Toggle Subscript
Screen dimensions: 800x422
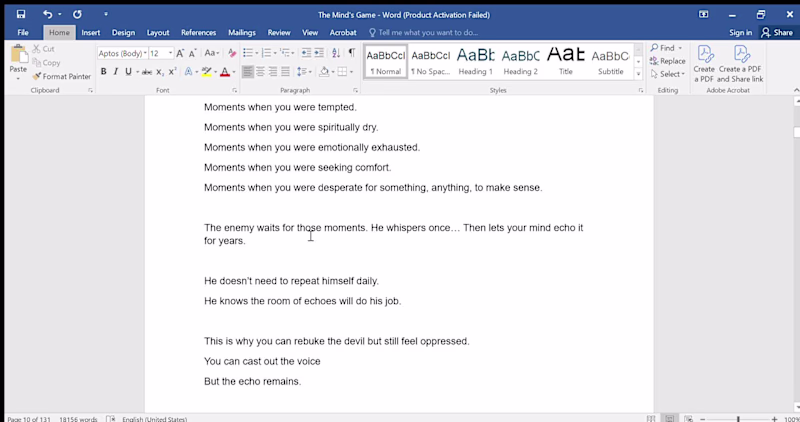click(160, 72)
